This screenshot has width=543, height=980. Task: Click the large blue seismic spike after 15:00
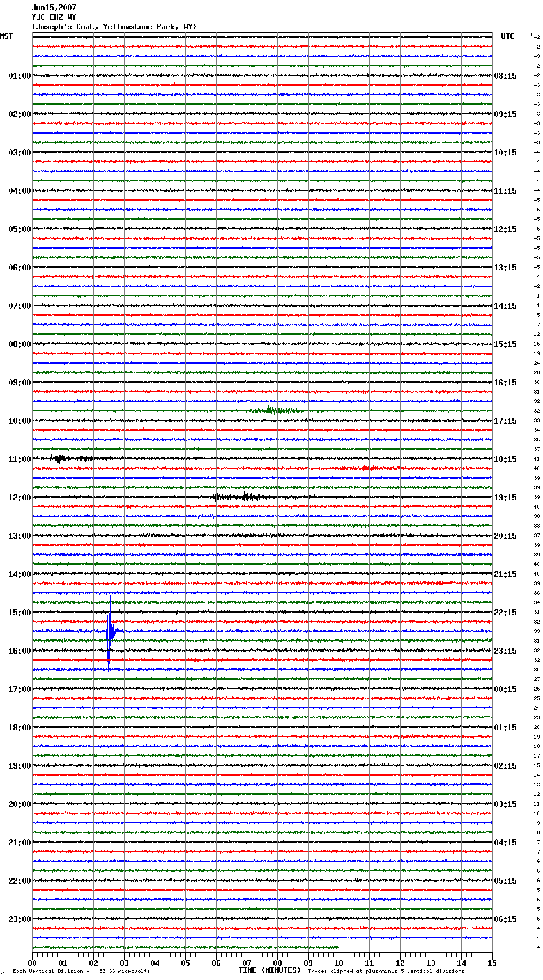click(x=110, y=632)
